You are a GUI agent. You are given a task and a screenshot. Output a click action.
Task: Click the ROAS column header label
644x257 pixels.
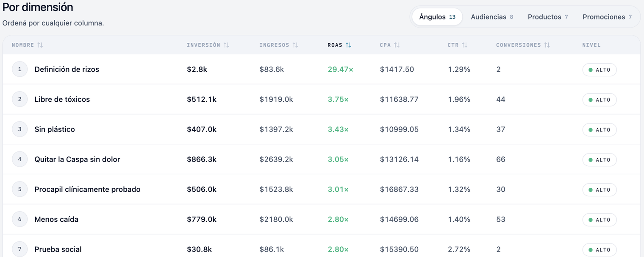tap(335, 45)
